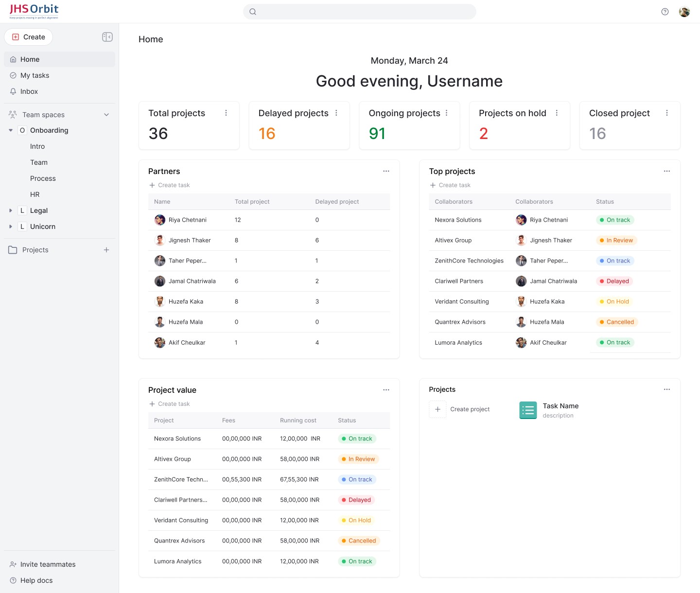Open the Process page under Onboarding
Viewport: 700px width, 593px height.
[43, 178]
